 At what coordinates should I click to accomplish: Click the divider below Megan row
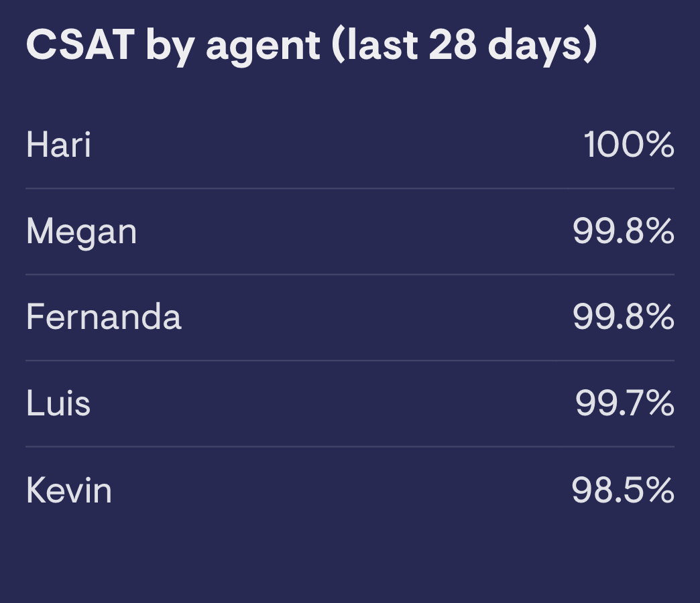point(350,275)
